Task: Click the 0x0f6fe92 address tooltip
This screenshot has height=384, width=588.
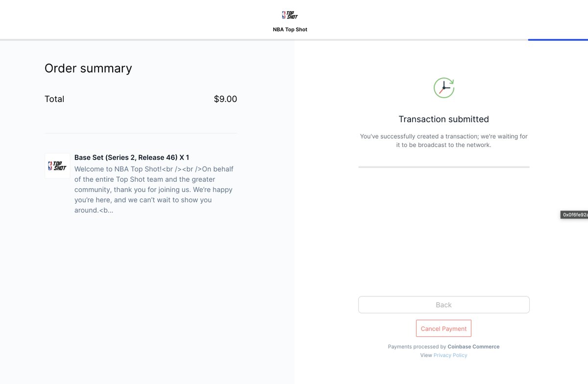Action: (x=574, y=215)
